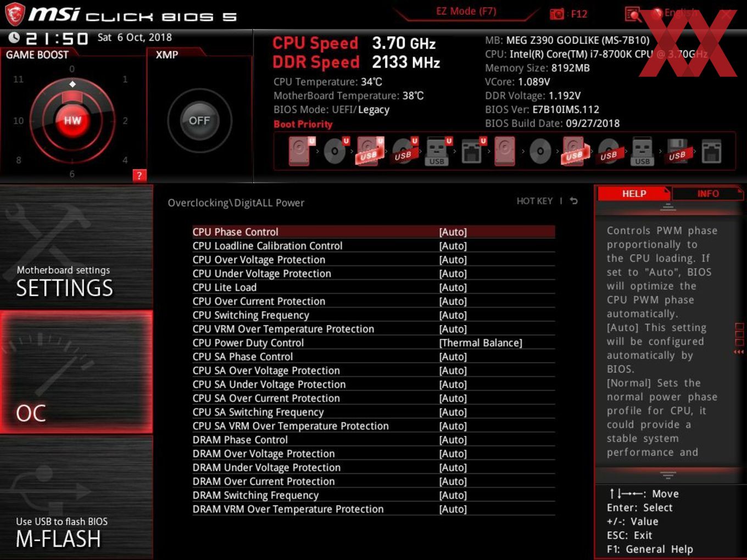The image size is (747, 560).
Task: Select the UEFI USB key boot icon
Action: click(438, 151)
